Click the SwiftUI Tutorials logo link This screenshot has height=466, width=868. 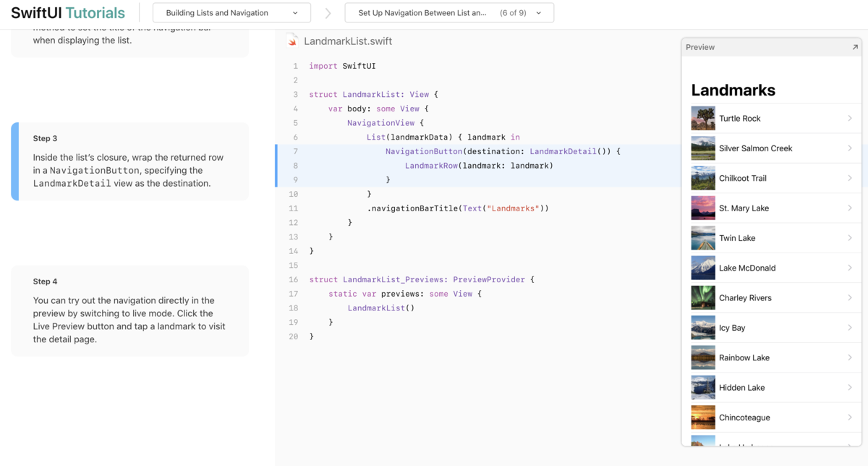tap(68, 13)
